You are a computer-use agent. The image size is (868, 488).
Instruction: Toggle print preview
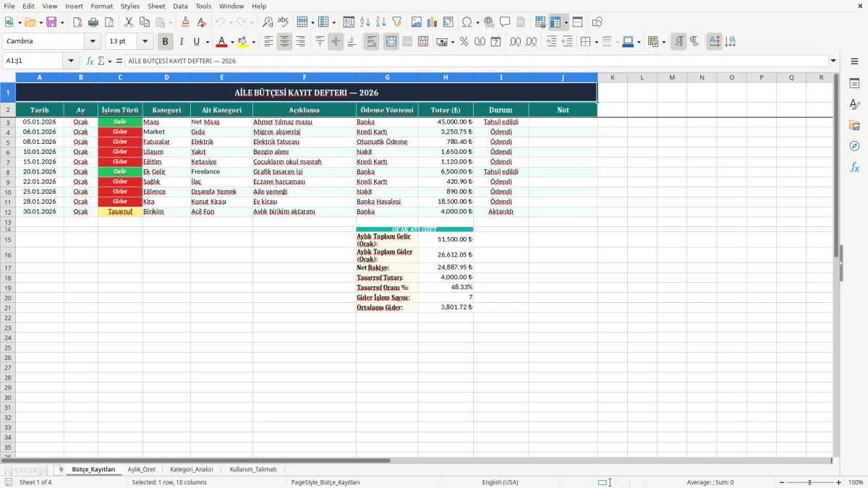[x=109, y=22]
